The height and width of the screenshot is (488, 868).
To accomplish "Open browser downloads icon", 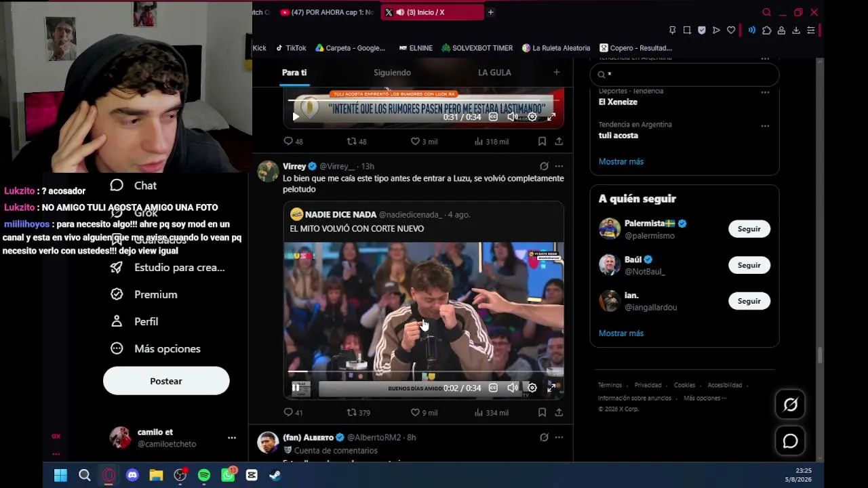I will click(796, 30).
